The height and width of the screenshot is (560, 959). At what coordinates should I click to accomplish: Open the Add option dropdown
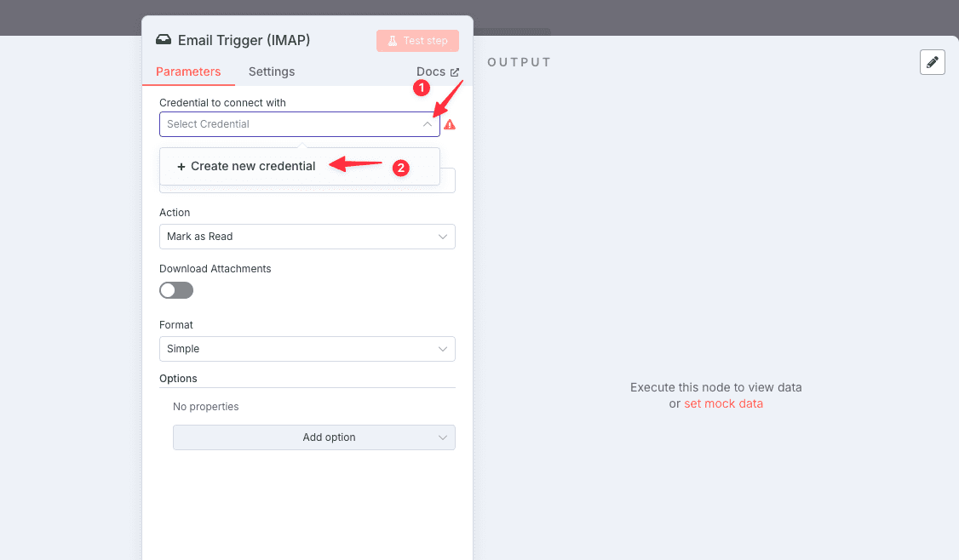tap(313, 437)
